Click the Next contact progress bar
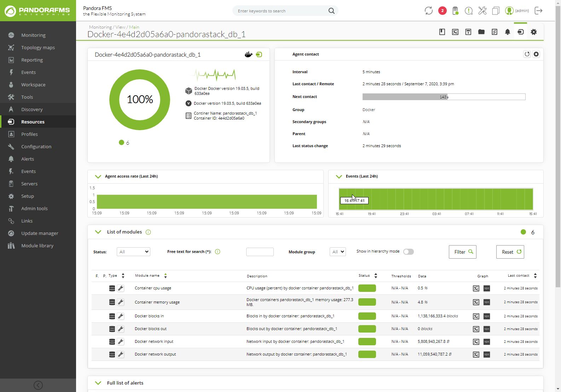Image resolution: width=561 pixels, height=392 pixels. [x=444, y=97]
